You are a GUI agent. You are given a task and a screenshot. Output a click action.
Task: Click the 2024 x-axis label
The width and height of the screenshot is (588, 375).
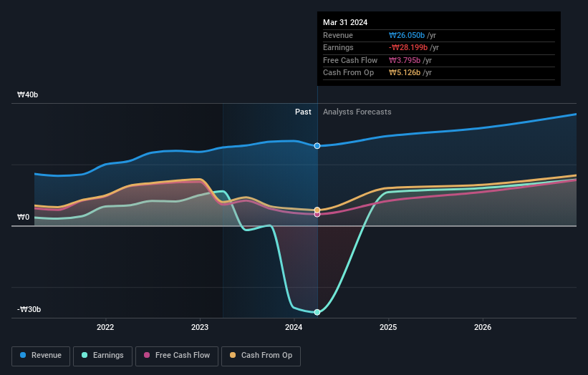pos(294,327)
